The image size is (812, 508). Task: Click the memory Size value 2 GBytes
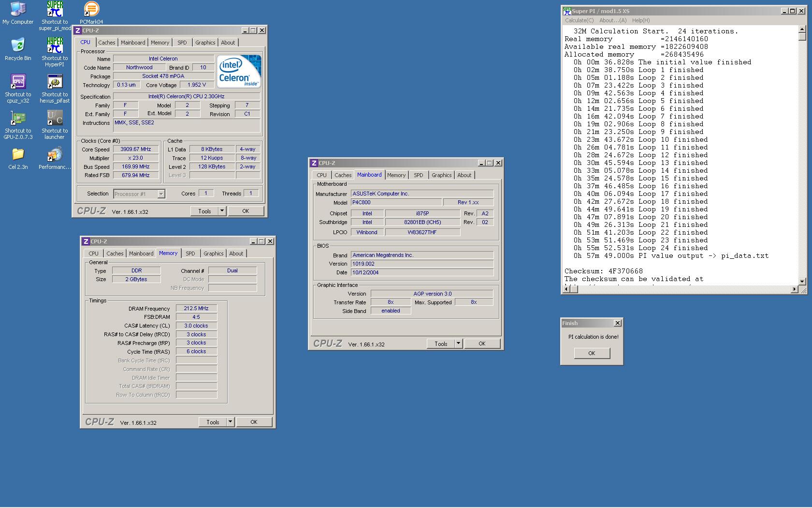tap(136, 279)
